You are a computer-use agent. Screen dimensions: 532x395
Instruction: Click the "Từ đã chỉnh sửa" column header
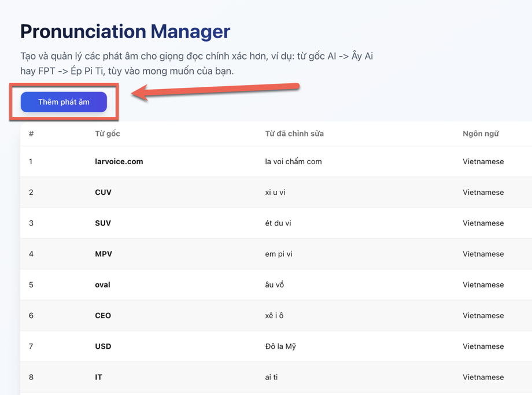pos(294,134)
